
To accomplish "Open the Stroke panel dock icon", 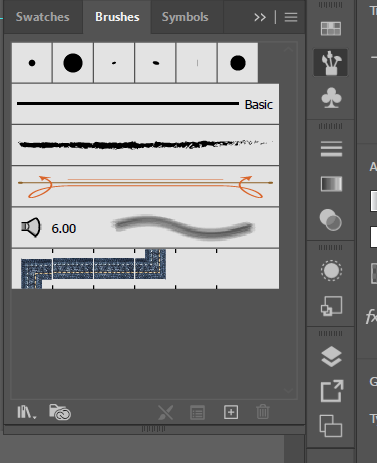I will 331,149.
